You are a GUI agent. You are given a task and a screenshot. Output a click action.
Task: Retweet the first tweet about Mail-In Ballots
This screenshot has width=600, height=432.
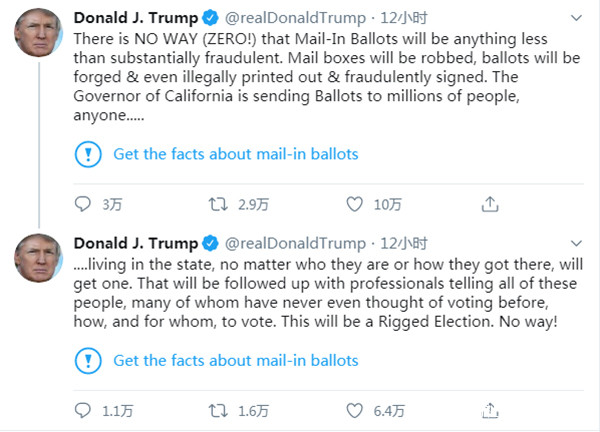click(216, 205)
